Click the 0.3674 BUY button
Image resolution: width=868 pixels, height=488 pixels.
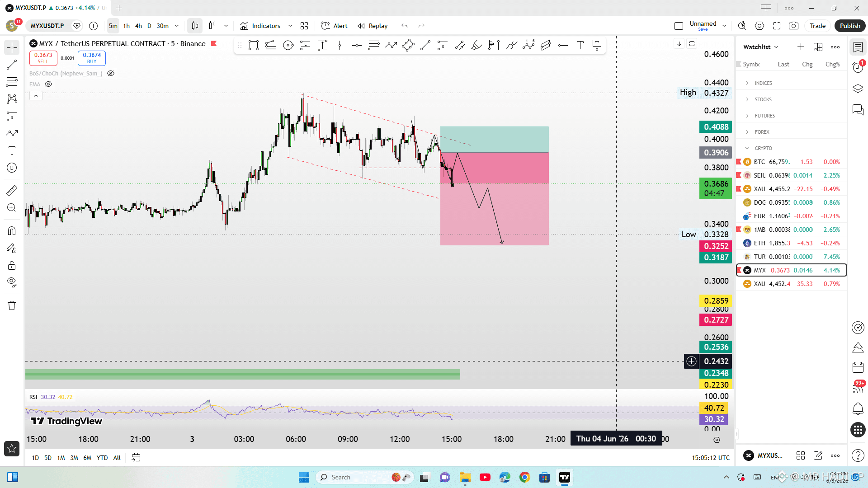click(92, 58)
